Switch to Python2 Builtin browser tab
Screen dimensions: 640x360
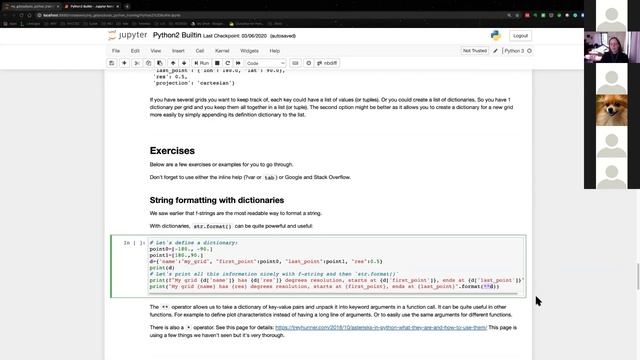[x=91, y=6]
